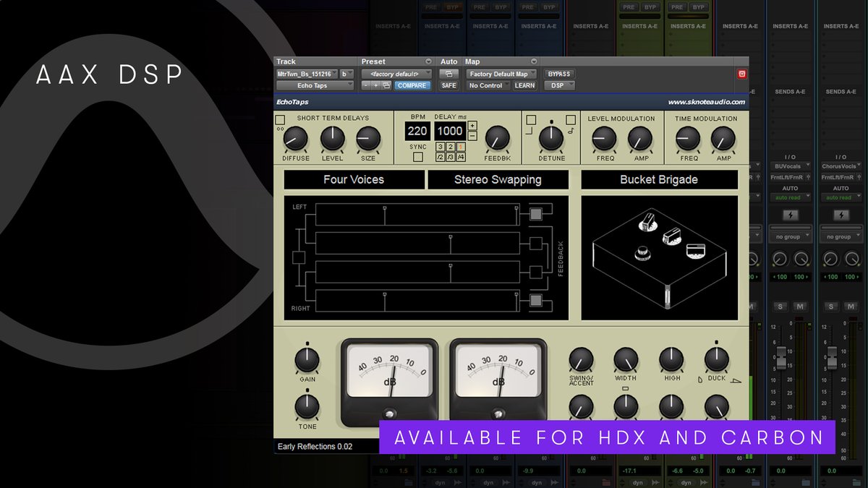Toggle the RIGHT voice feedback square
Viewport: 868px width, 488px height.
point(535,301)
